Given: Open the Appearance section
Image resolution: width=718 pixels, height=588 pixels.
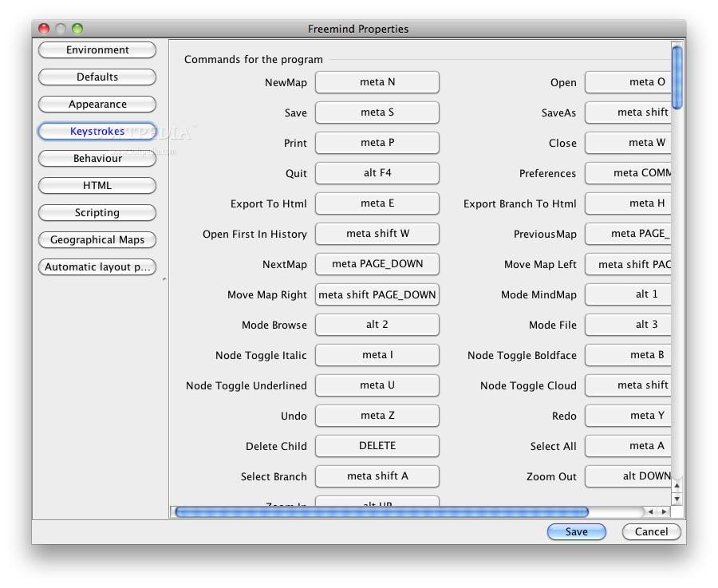Looking at the screenshot, I should point(97,104).
